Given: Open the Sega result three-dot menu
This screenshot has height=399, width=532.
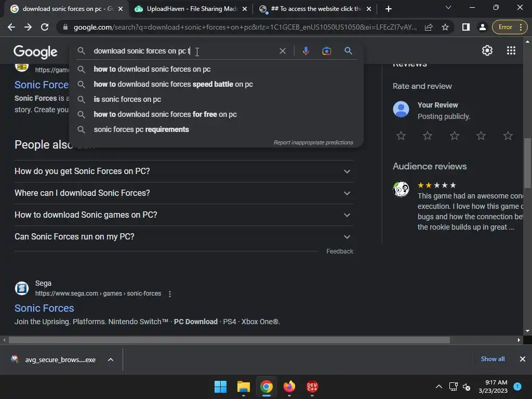Looking at the screenshot, I should click(170, 294).
